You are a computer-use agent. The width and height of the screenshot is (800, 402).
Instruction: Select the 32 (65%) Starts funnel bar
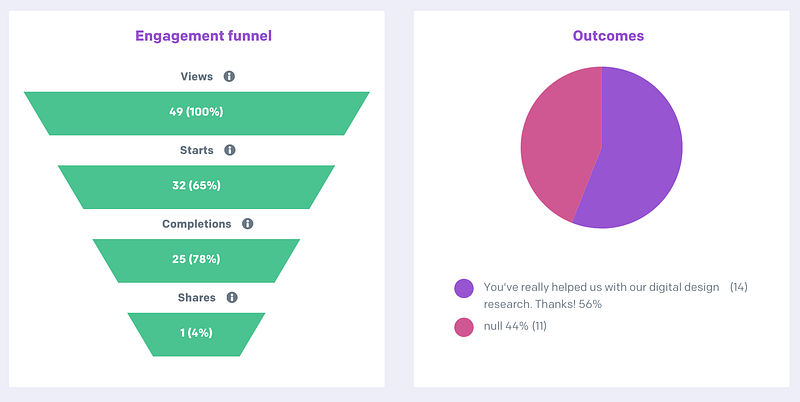[x=196, y=186]
